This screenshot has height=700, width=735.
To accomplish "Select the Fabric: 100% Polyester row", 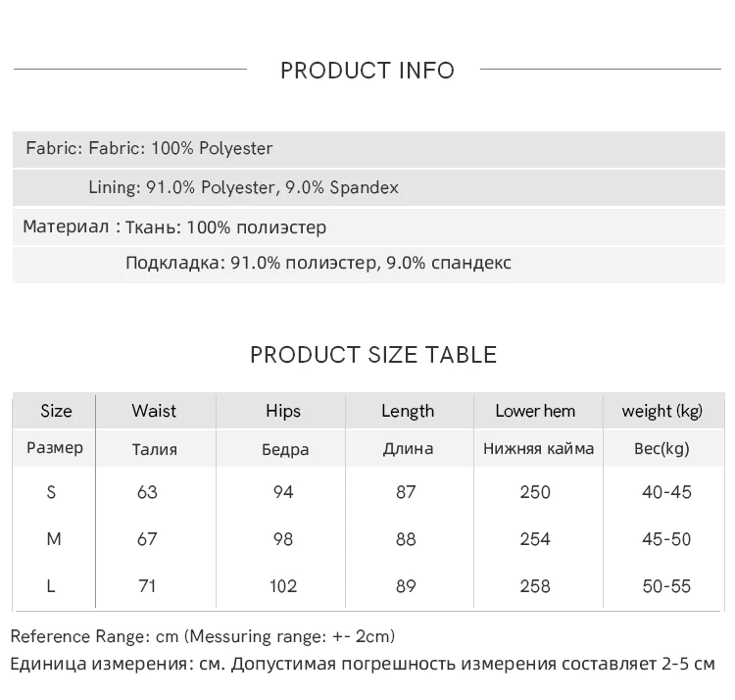I will coord(149,149).
